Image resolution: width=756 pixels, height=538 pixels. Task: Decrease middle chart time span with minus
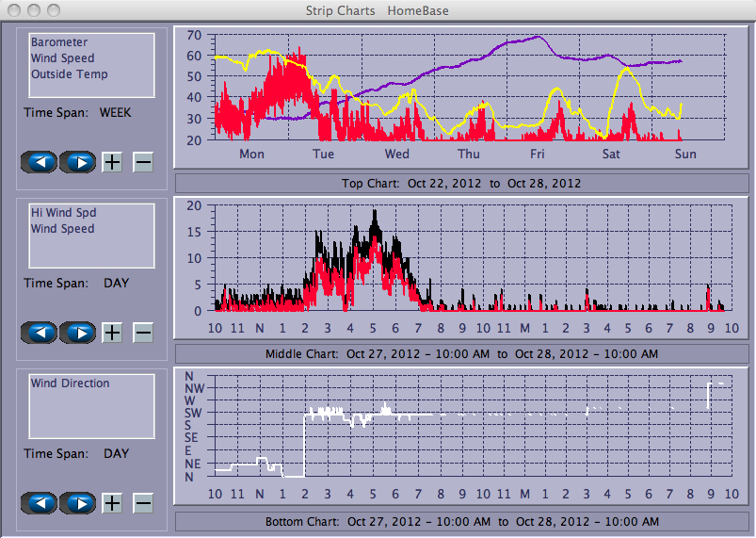[x=143, y=333]
